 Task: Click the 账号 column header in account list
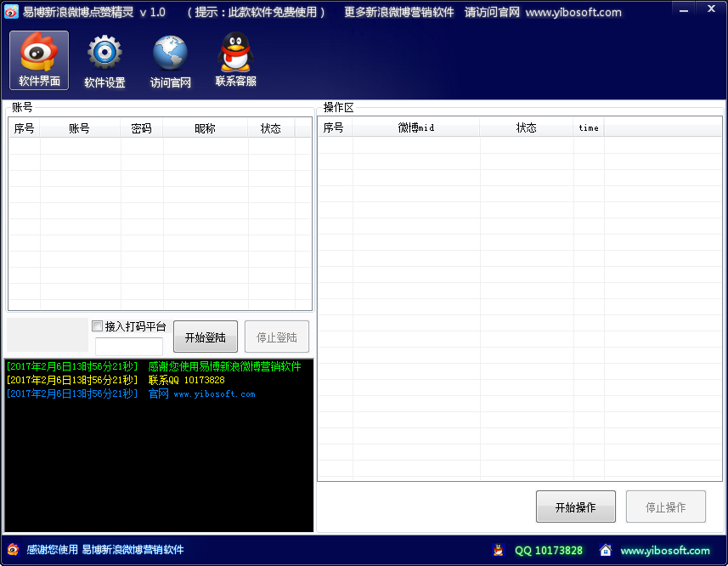[x=79, y=128]
